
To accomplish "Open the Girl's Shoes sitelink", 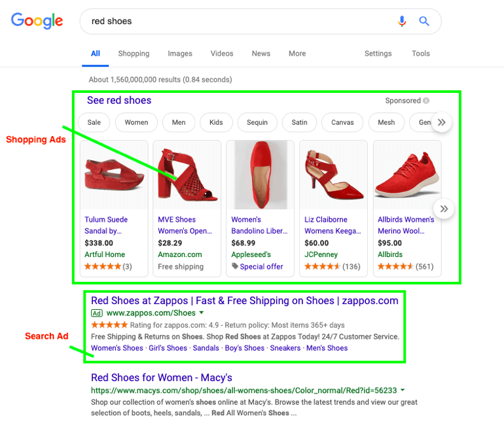I will point(168,348).
